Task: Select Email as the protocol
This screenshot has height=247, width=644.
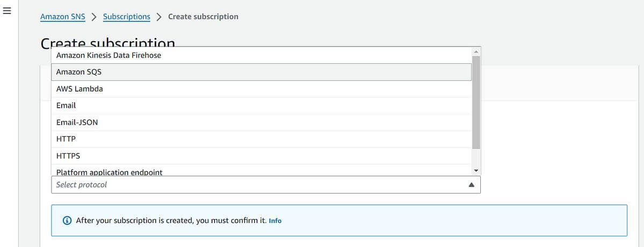Action: [x=261, y=106]
